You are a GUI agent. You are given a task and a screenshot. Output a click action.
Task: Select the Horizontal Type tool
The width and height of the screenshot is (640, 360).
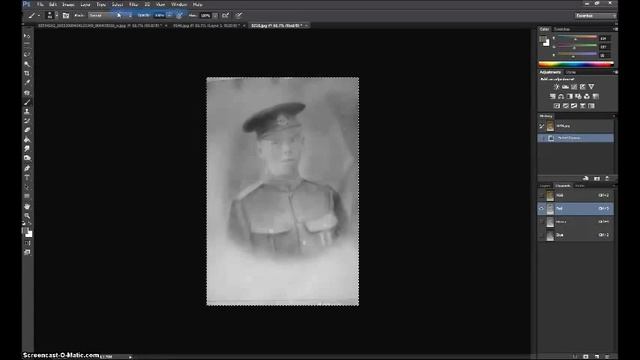coord(27,178)
